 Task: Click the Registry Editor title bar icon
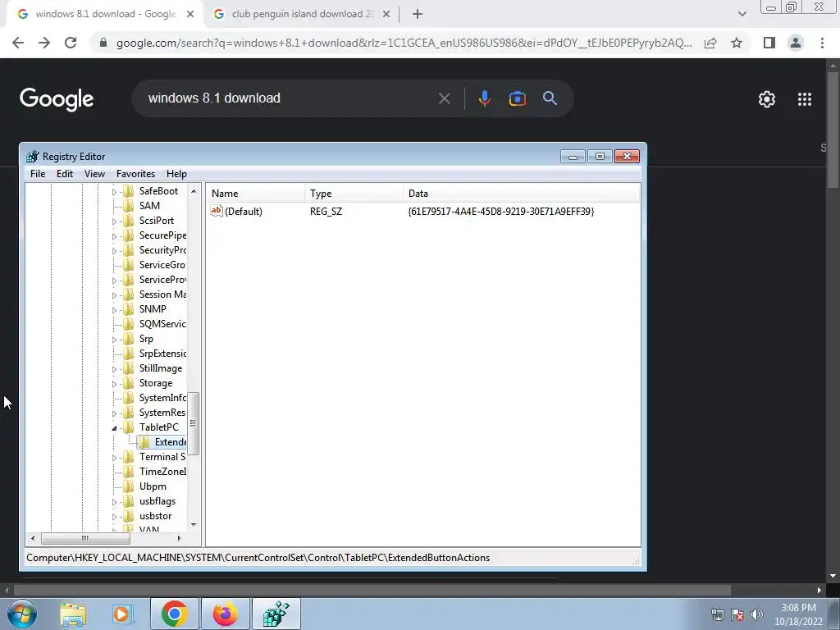33,157
